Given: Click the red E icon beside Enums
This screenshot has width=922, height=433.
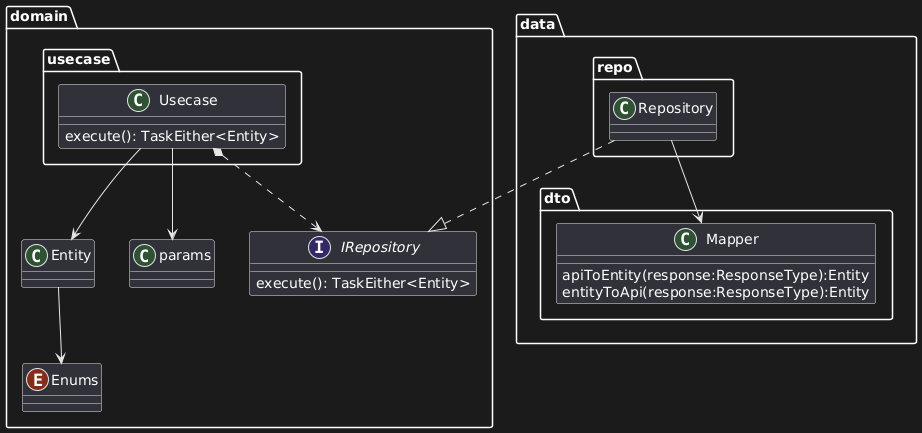Looking at the screenshot, I should pos(38,380).
